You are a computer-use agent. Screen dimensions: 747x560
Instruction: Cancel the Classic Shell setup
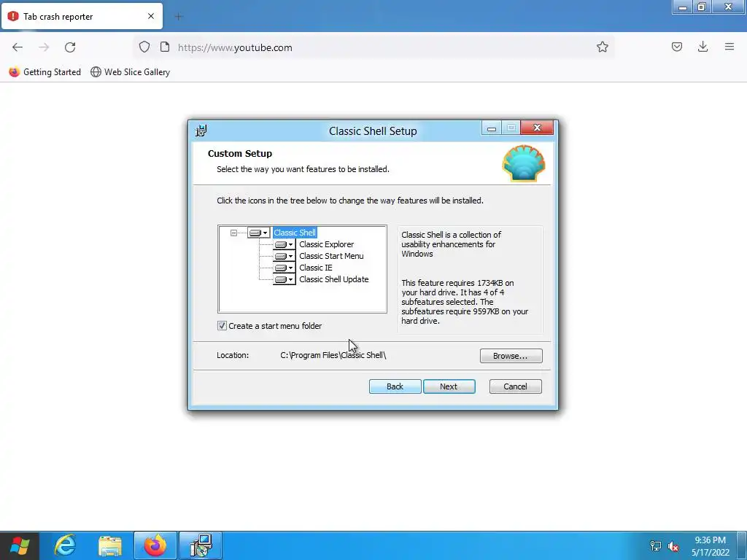515,386
